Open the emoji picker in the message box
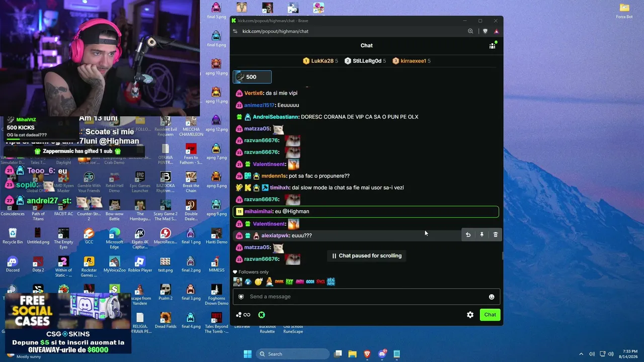 [492, 297]
